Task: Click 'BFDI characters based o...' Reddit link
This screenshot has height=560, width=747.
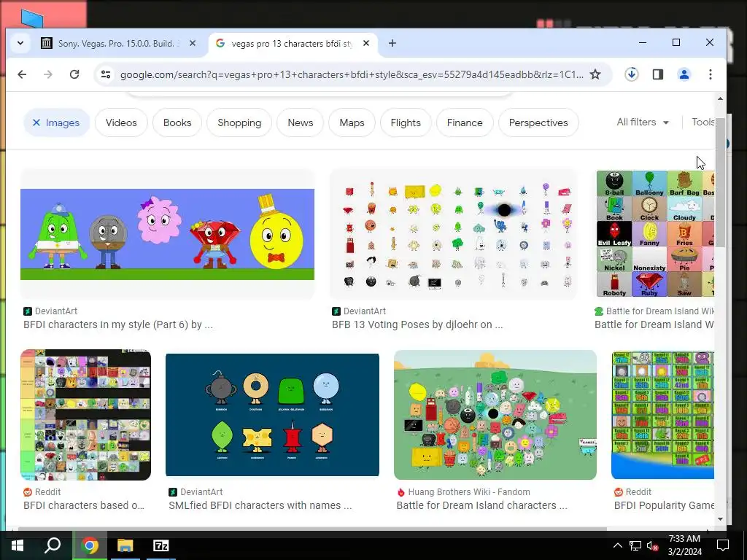Action: tap(84, 506)
